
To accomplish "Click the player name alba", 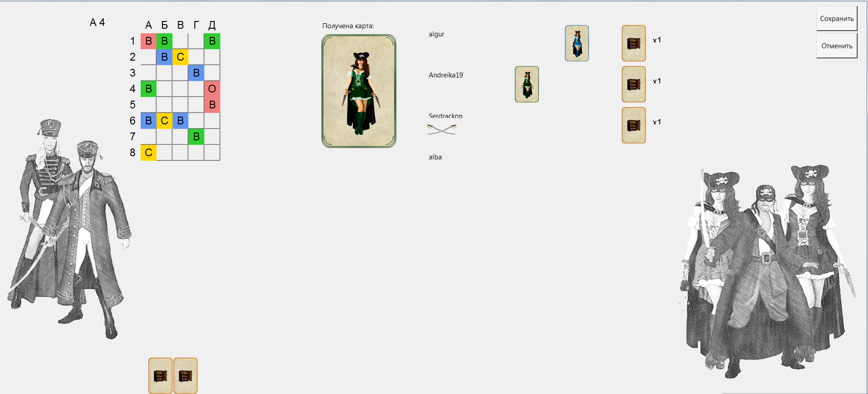I will 435,157.
